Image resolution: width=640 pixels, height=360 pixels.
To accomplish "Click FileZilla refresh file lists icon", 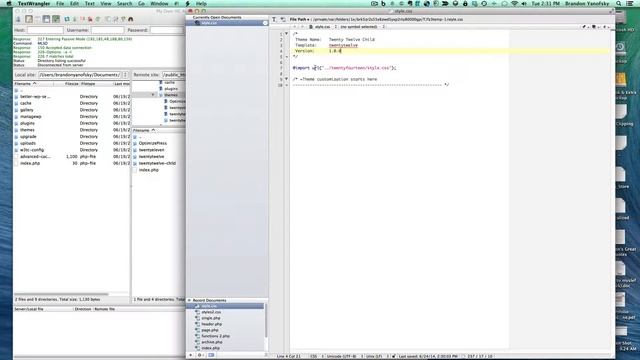I will [x=67, y=19].
